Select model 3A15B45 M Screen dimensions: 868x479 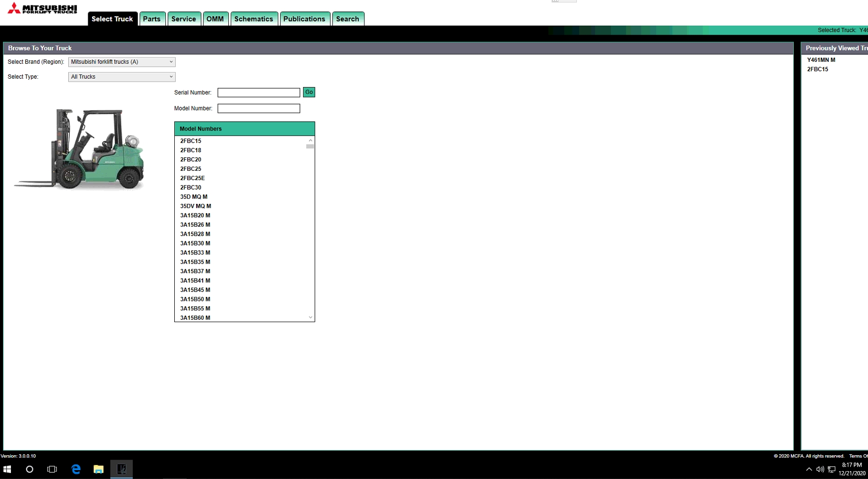tap(195, 290)
